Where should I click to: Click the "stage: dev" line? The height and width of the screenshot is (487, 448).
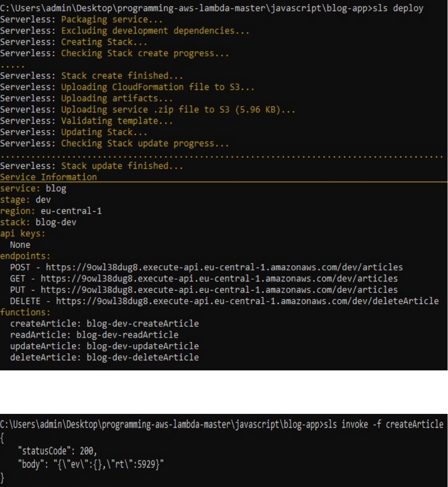coord(25,200)
